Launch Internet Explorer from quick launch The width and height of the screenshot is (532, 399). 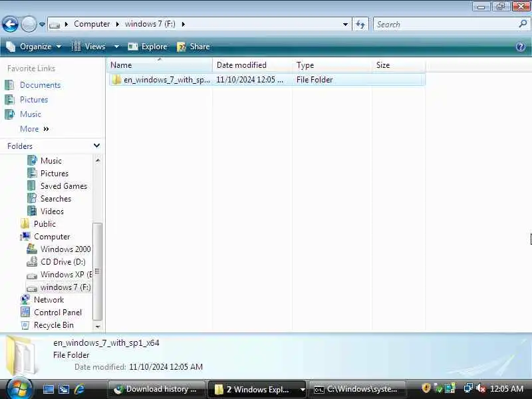point(79,390)
